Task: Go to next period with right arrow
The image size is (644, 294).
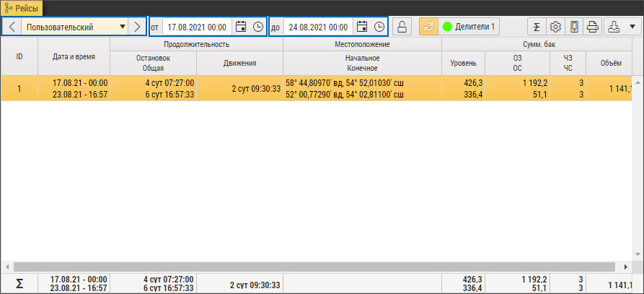Action: point(137,27)
